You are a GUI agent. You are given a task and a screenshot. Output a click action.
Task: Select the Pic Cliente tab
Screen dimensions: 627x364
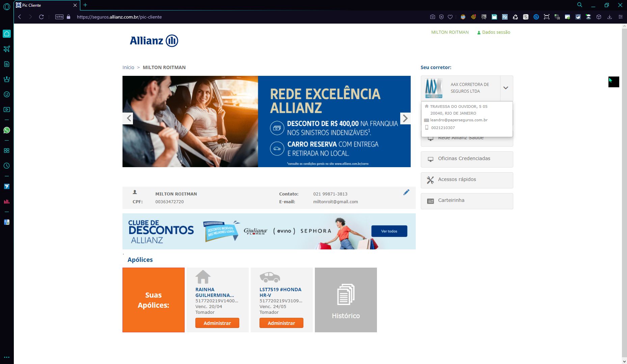(x=47, y=5)
